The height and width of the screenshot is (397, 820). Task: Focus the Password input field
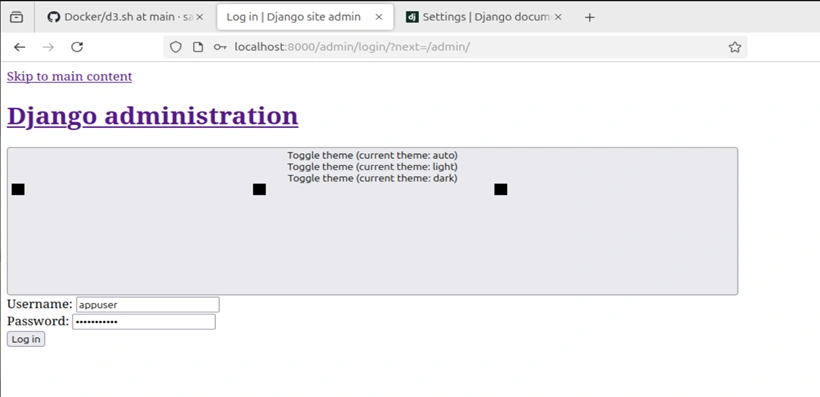coord(144,322)
